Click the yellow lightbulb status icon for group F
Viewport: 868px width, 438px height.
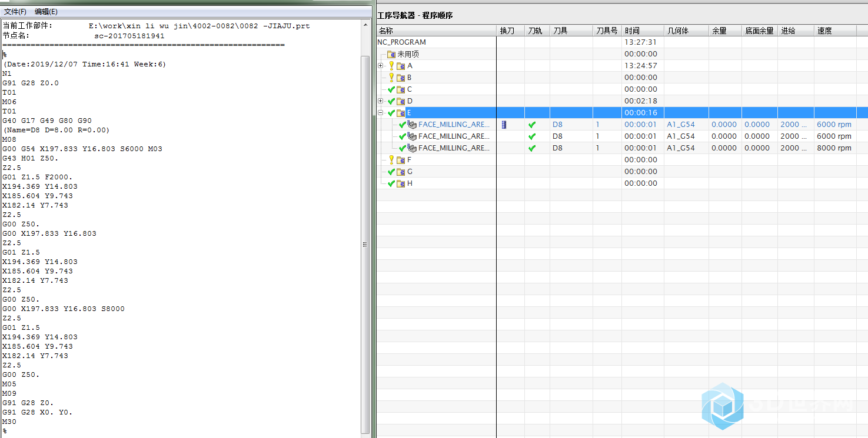(391, 160)
